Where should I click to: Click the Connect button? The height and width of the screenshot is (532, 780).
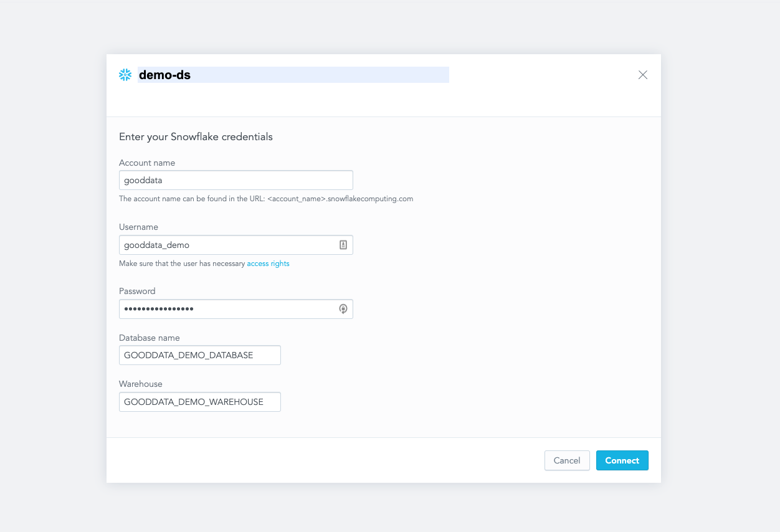(622, 460)
